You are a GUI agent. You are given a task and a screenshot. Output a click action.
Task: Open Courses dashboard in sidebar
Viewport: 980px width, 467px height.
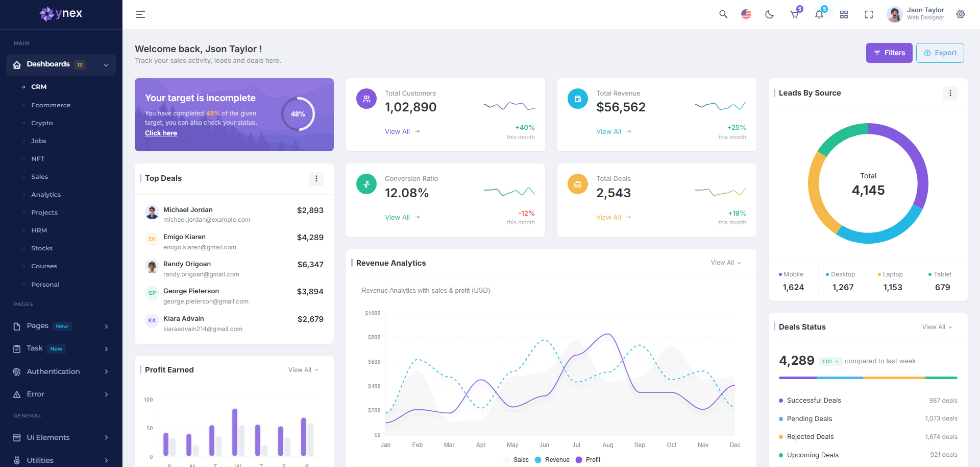[x=44, y=266]
